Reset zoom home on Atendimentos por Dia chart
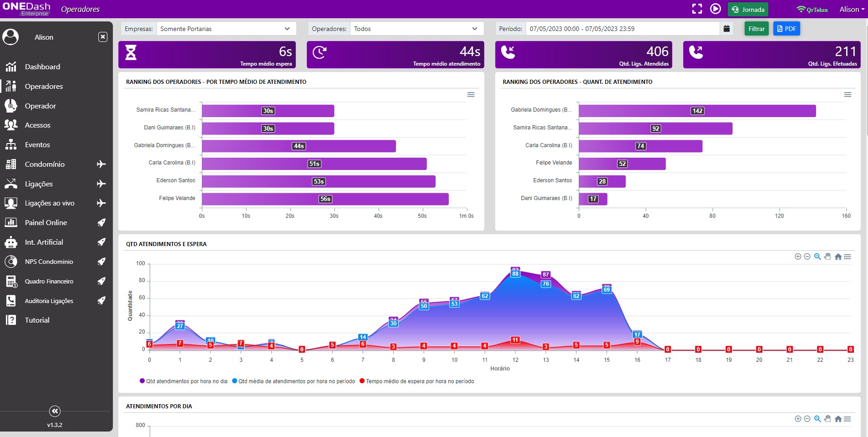868x437 pixels. pos(838,419)
